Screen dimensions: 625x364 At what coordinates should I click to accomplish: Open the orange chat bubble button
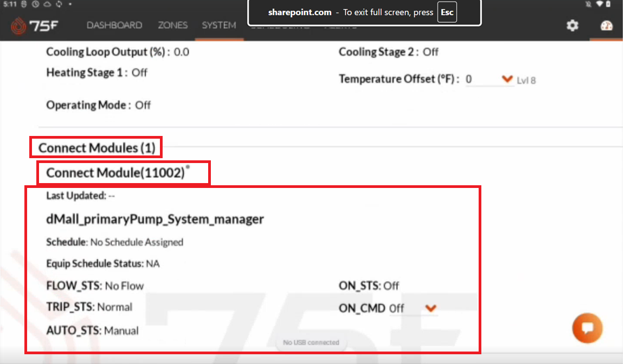[588, 328]
